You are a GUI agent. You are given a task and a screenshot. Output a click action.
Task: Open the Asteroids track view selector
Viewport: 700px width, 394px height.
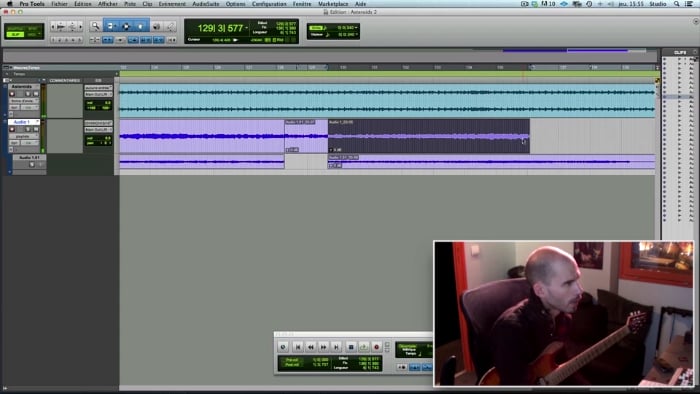(24, 101)
